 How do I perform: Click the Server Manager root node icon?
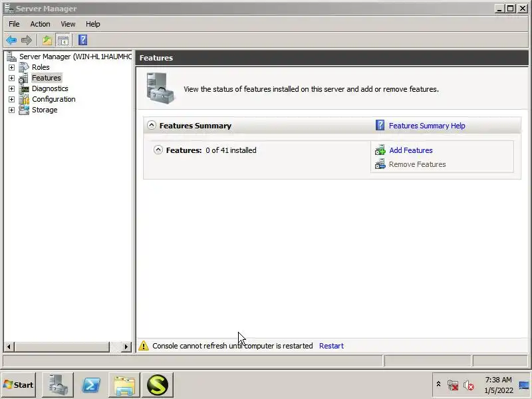11,57
